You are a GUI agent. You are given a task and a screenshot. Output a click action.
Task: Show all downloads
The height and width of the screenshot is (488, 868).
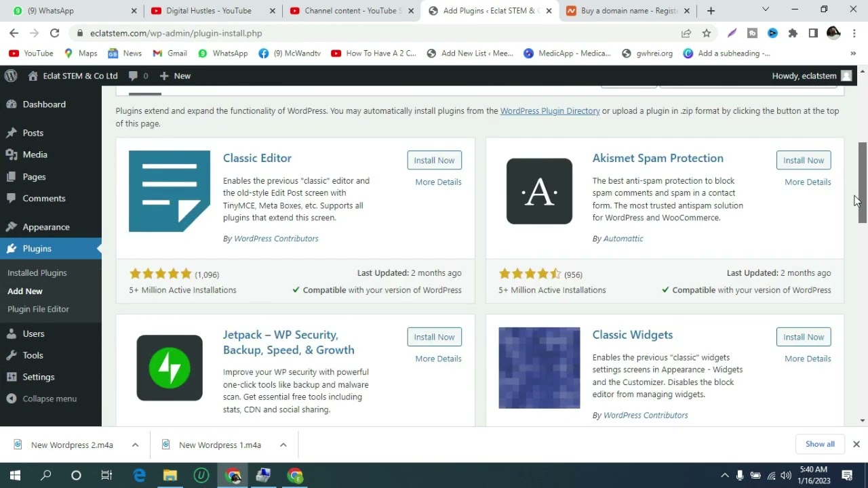pyautogui.click(x=820, y=445)
